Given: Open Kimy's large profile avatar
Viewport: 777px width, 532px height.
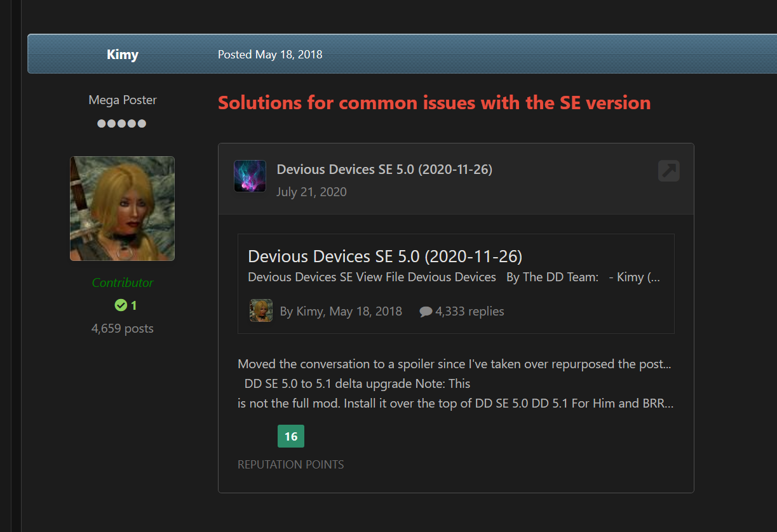Looking at the screenshot, I should click(122, 208).
